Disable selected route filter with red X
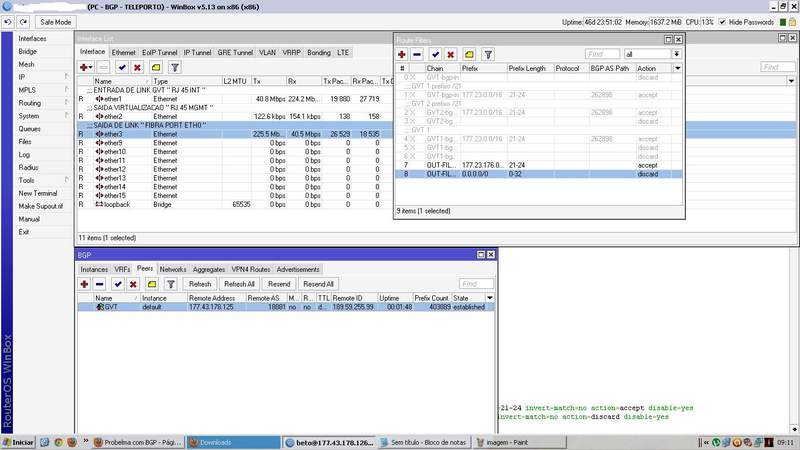 pos(451,54)
